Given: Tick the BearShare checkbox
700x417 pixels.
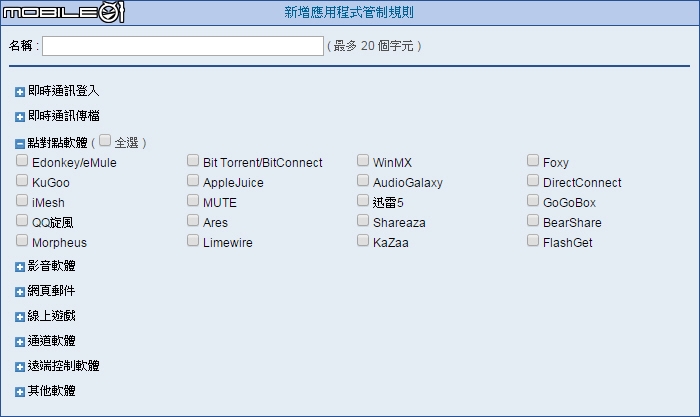Looking at the screenshot, I should [x=533, y=221].
